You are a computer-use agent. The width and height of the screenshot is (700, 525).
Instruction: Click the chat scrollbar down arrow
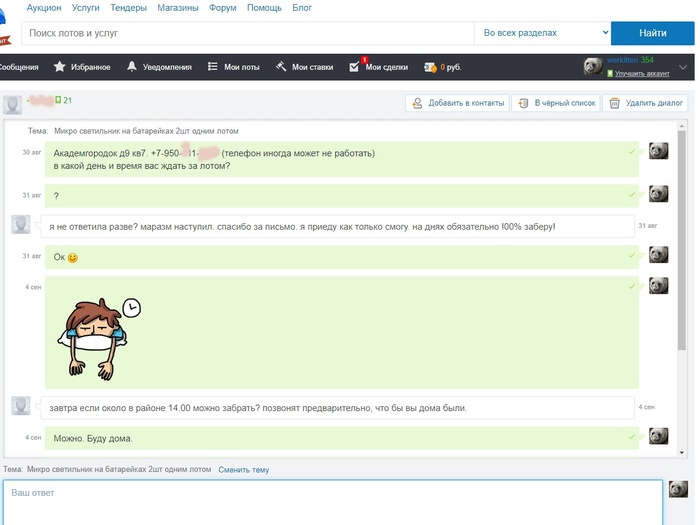681,452
